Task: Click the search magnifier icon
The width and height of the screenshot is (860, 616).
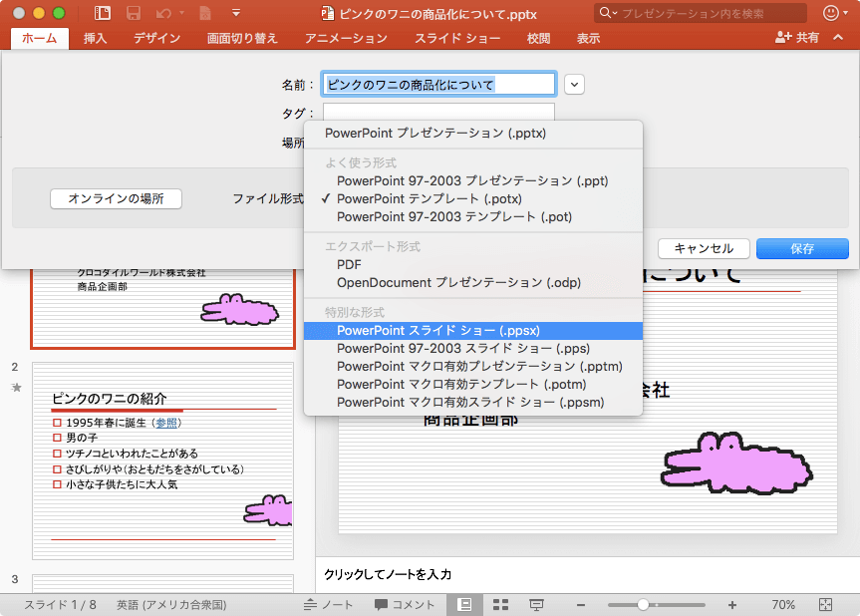Action: point(607,13)
